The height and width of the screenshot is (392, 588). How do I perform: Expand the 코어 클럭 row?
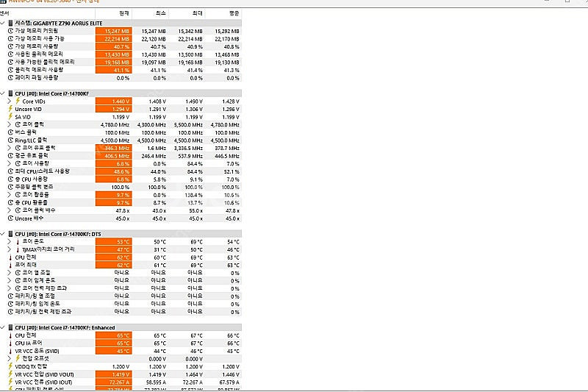(x=10, y=124)
